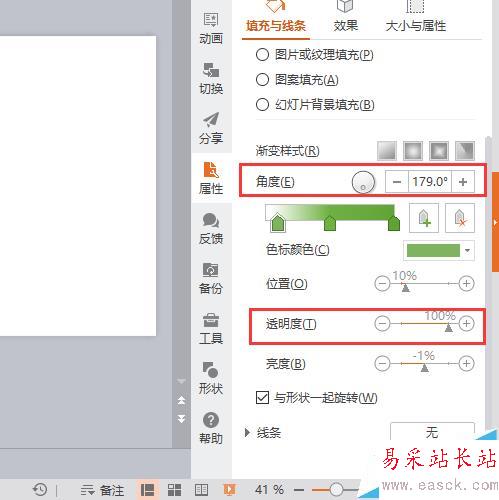Select the middle gradient stop marker
Viewport: 499px width, 500px height.
point(330,223)
